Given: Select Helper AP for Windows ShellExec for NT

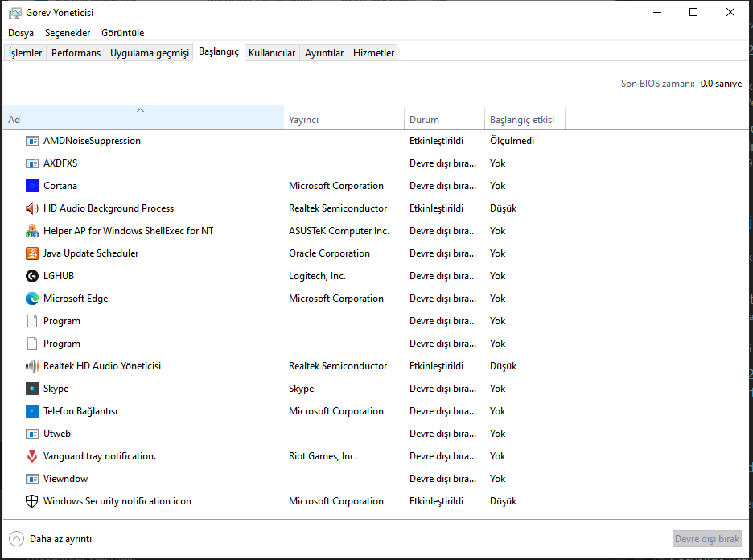Looking at the screenshot, I should (x=129, y=231).
